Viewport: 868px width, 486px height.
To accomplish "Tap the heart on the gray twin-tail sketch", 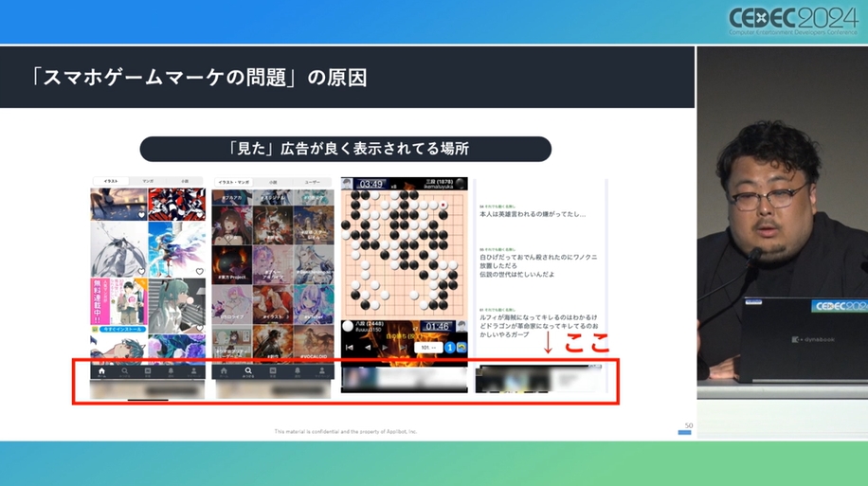I will 141,271.
